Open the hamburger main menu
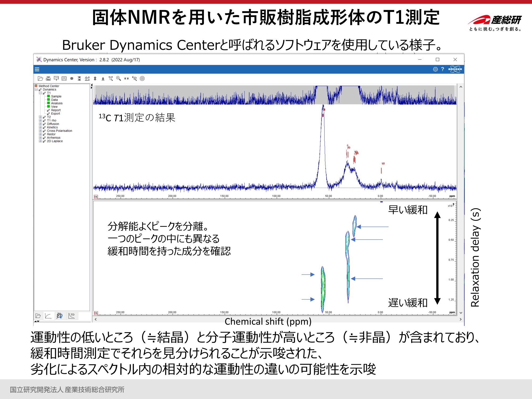Image resolution: width=532 pixels, height=399 pixels. click(37, 69)
